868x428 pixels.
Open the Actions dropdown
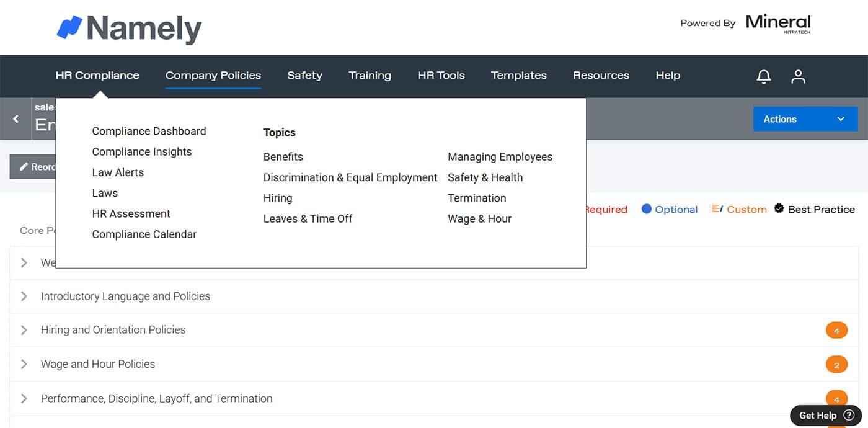[x=805, y=119]
